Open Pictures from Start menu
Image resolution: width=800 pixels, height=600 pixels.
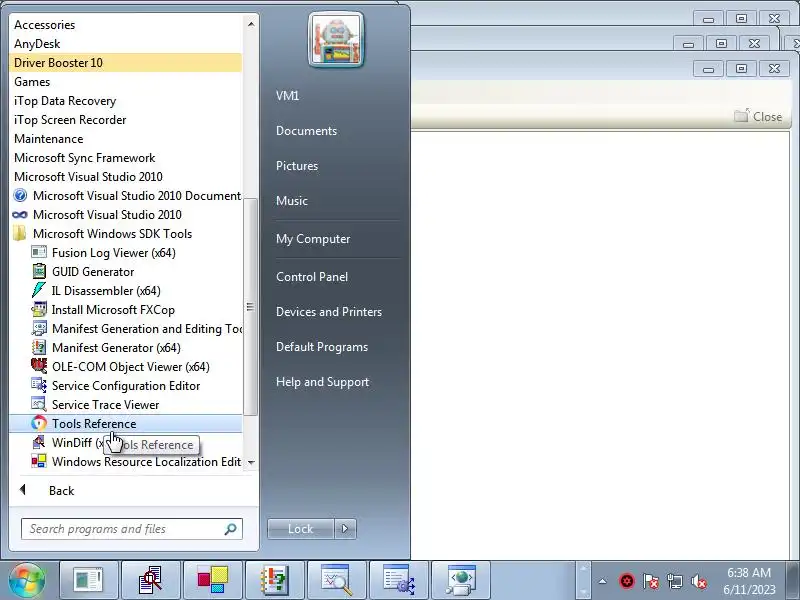click(296, 166)
